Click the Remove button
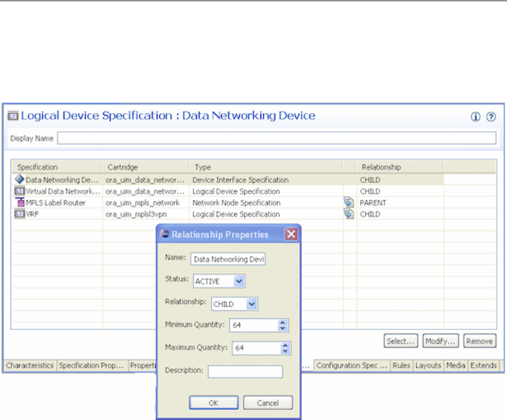Screen dimensions: 507x420 point(479,341)
